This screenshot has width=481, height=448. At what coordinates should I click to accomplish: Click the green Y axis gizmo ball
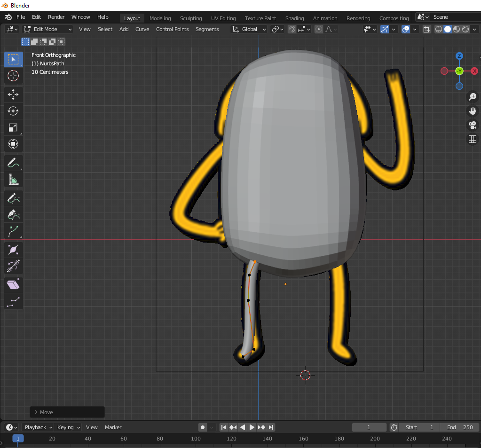click(459, 71)
